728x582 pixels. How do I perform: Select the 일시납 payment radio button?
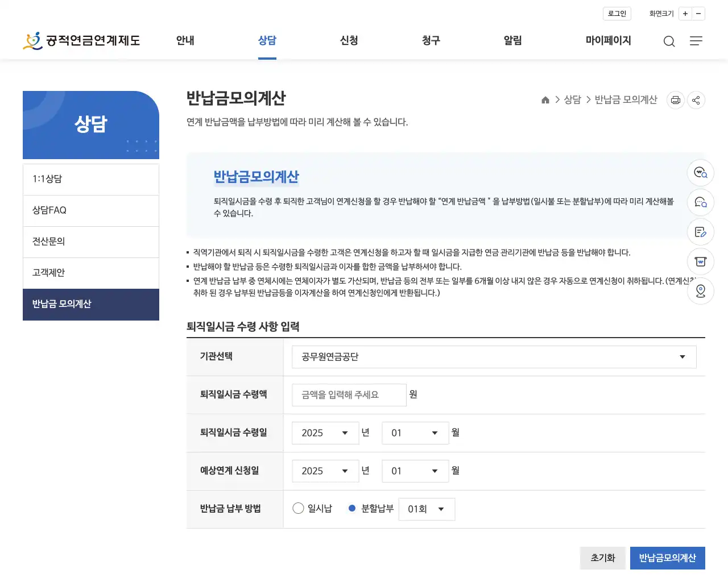tap(298, 508)
